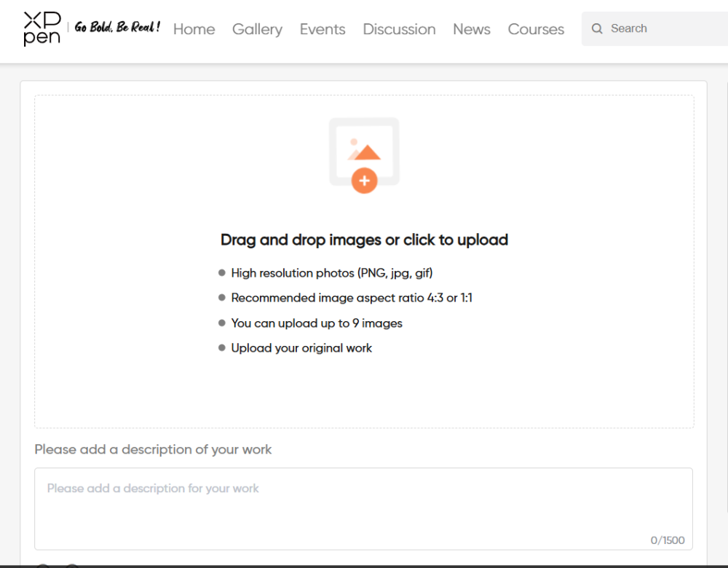
Task: Click the 'Recommended image aspect ratio' line
Action: 352,298
